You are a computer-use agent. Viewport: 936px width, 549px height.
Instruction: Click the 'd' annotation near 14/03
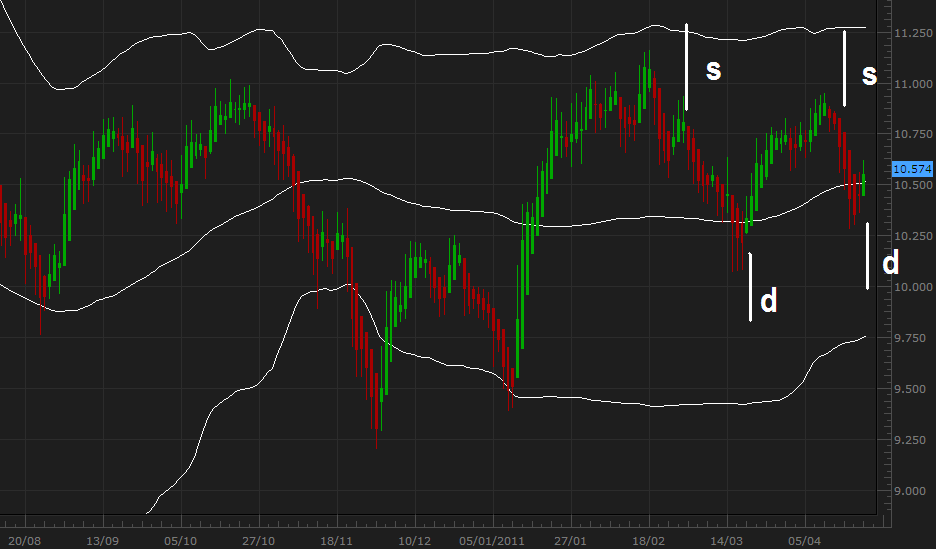point(769,300)
